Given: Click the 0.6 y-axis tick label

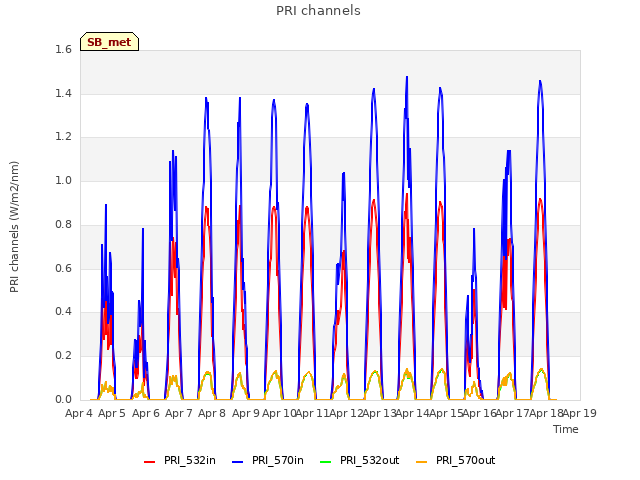Looking at the screenshot, I should (63, 268).
